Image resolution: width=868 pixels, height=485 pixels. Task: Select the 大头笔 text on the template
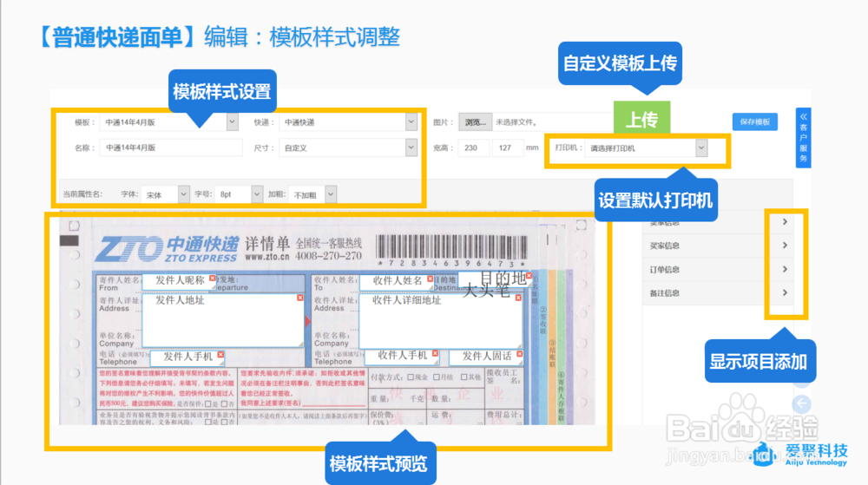click(x=485, y=291)
